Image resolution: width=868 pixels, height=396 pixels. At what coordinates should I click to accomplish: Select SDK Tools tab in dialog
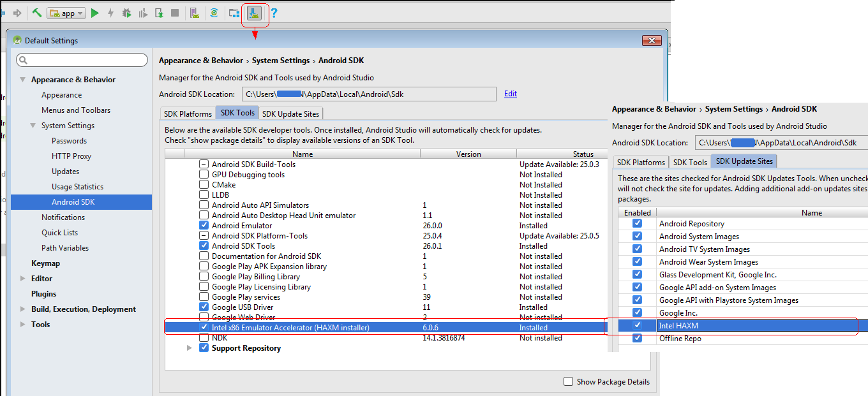[x=237, y=113]
